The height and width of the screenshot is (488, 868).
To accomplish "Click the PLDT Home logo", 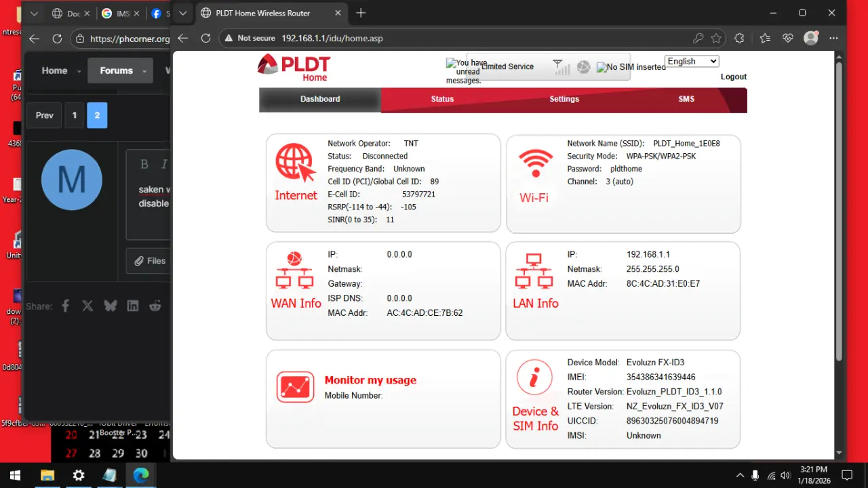I will coord(294,68).
